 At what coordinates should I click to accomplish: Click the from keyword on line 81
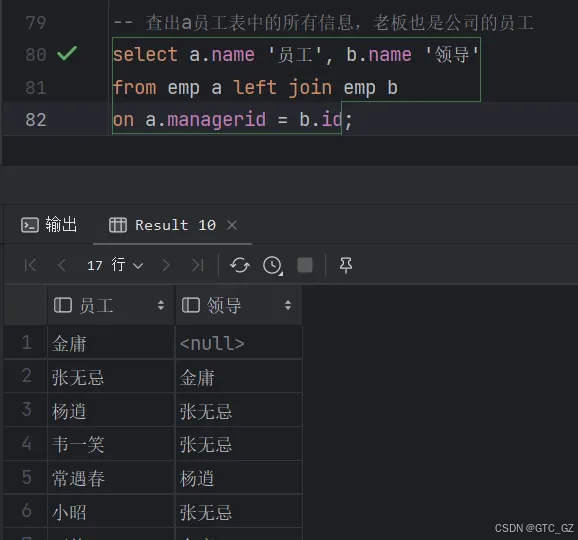[135, 88]
